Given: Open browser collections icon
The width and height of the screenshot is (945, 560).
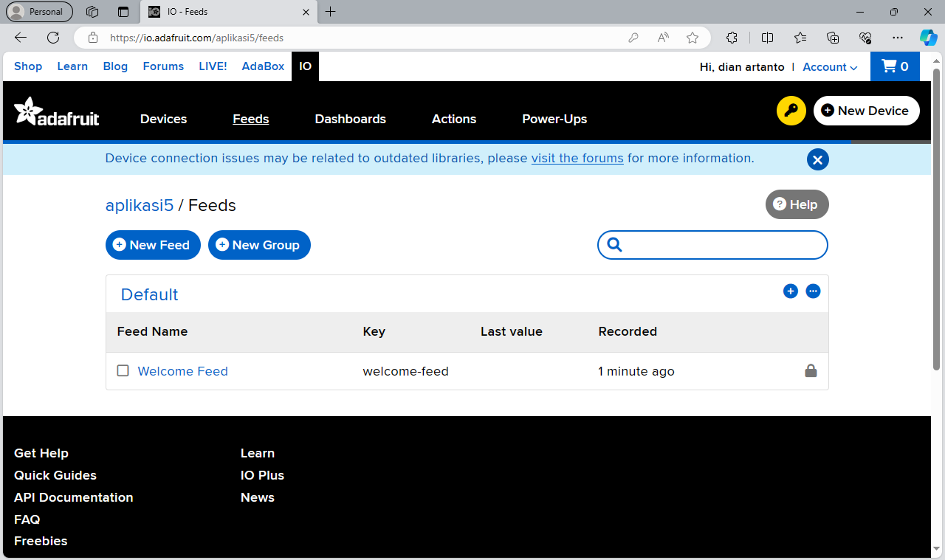Looking at the screenshot, I should [x=833, y=38].
